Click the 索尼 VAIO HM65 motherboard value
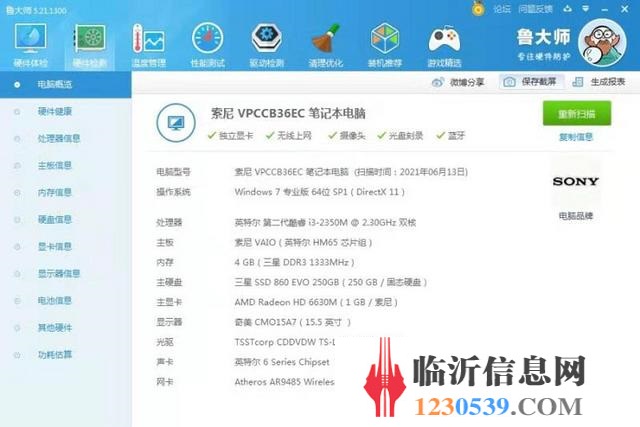 (303, 242)
